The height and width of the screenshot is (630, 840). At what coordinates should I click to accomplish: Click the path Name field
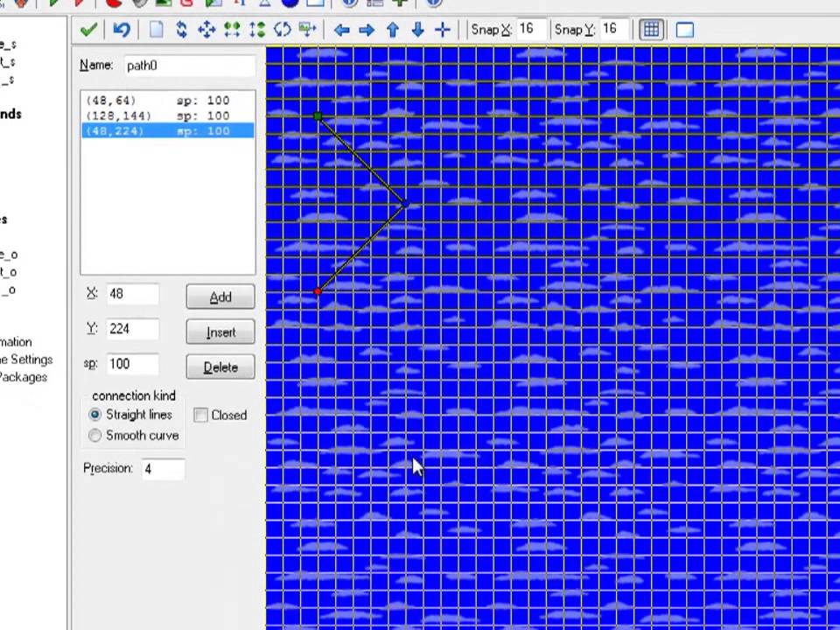click(x=190, y=66)
